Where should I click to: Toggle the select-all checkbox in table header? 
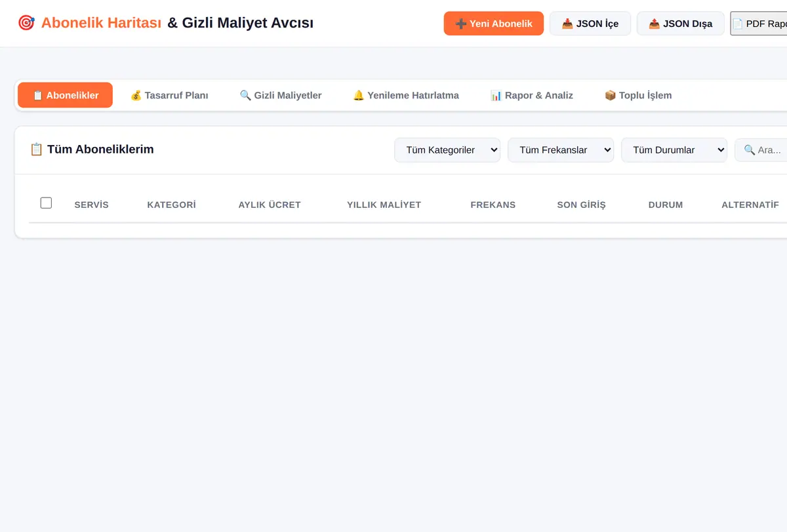(46, 203)
